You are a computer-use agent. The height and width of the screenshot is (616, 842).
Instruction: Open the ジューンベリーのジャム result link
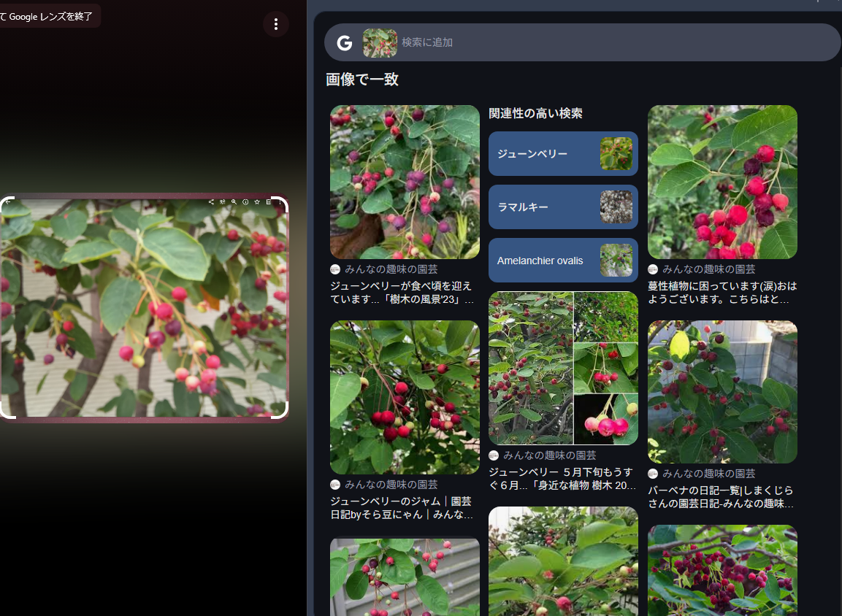[x=402, y=507]
